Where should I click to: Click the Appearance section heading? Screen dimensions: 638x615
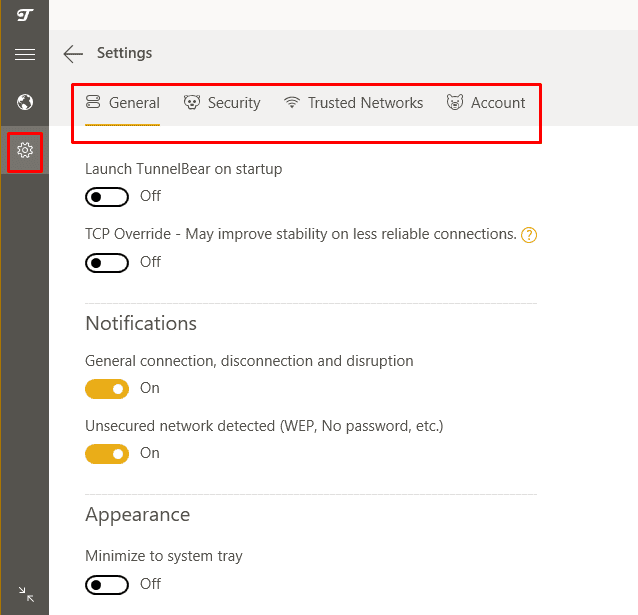[x=138, y=515]
